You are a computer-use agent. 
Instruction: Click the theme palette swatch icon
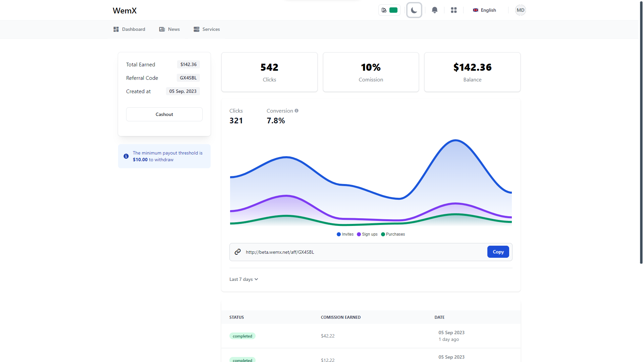pyautogui.click(x=384, y=10)
